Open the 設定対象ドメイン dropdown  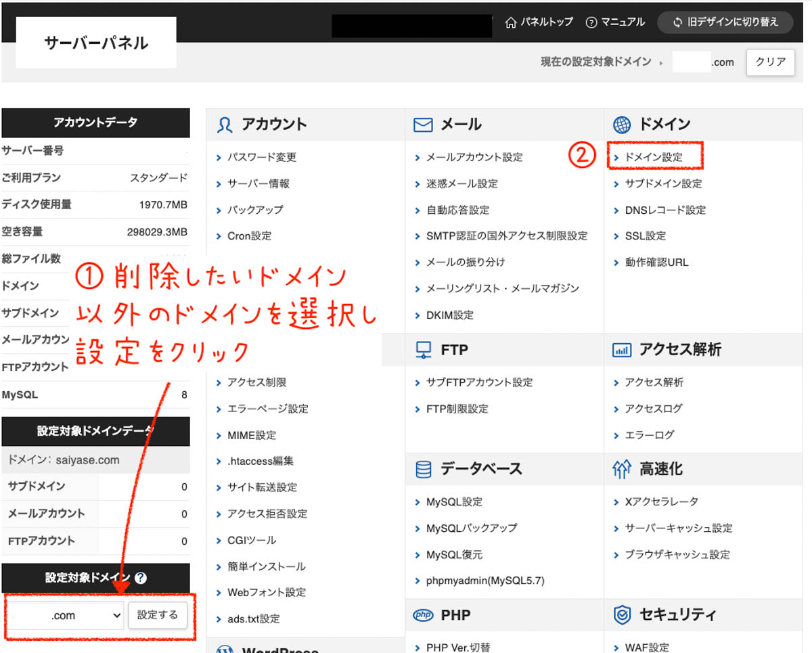pyautogui.click(x=66, y=615)
